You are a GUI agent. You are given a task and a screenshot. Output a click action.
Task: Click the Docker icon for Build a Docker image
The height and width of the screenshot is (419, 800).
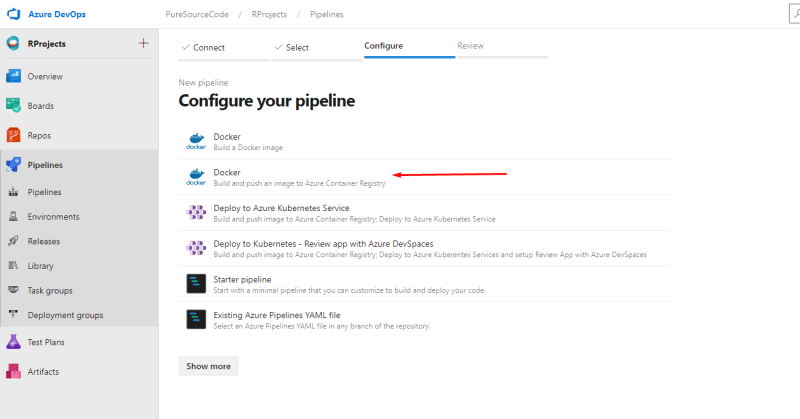tap(196, 141)
